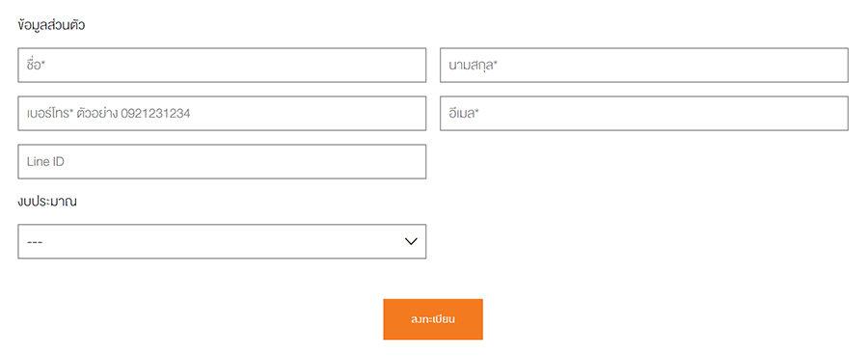
Task: Submit with the orange ลงทะเบียน button
Action: [x=433, y=319]
